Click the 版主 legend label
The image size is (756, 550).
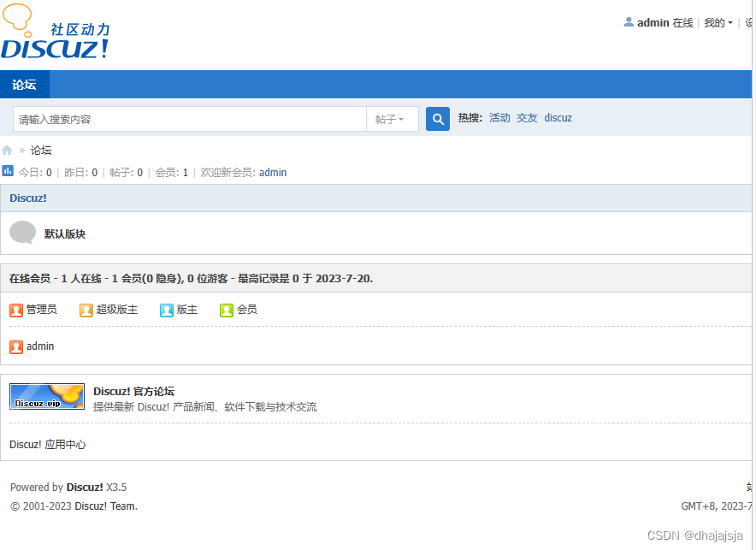pos(186,310)
